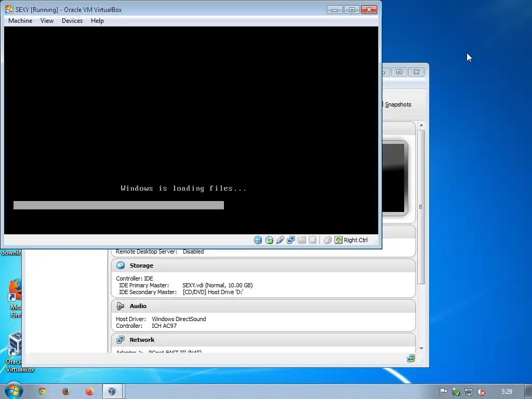Click the Windows DirectSound host driver text

pyautogui.click(x=179, y=319)
